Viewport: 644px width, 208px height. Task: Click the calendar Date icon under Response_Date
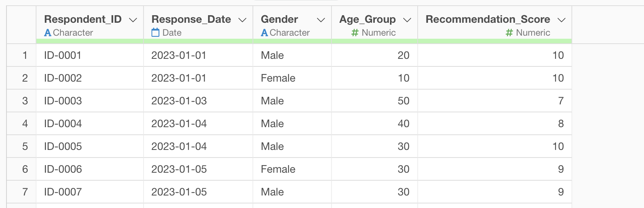pos(155,33)
